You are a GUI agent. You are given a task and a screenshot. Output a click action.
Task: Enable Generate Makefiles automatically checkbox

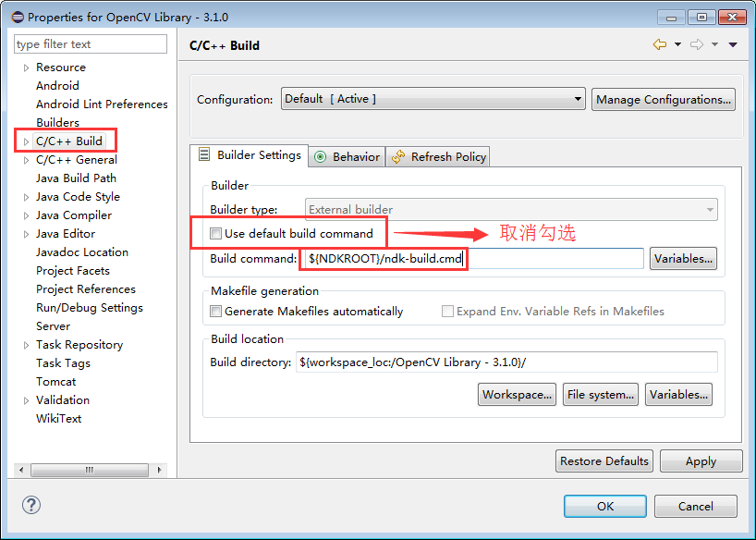coord(215,312)
